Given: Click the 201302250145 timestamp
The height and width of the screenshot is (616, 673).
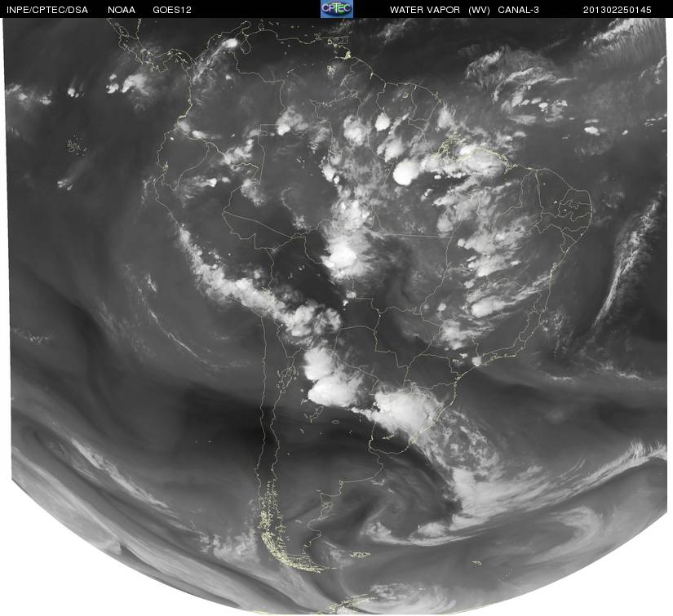Looking at the screenshot, I should 618,10.
